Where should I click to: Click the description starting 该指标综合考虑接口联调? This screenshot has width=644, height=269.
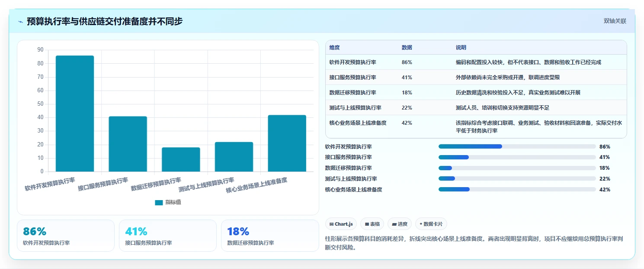[x=539, y=126]
